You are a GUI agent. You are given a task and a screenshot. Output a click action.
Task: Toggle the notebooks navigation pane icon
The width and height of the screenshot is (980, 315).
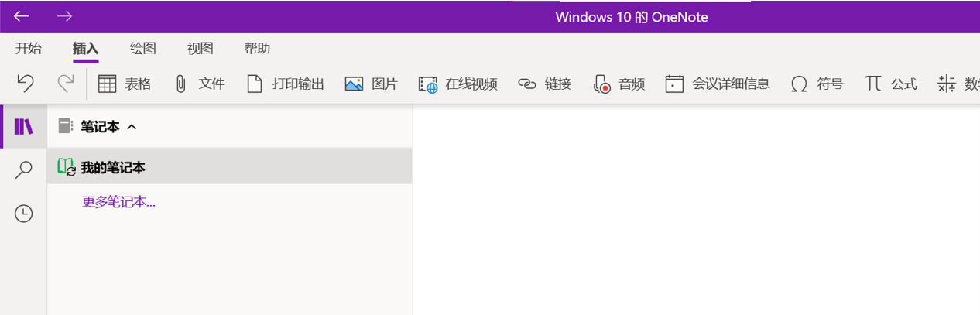tap(24, 127)
